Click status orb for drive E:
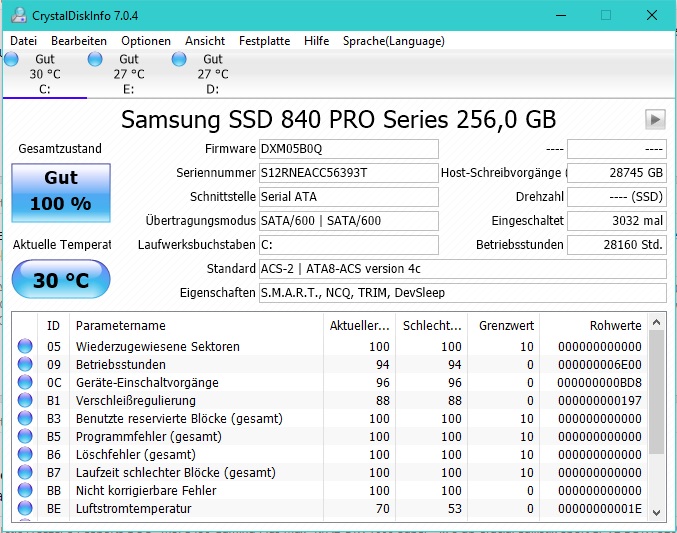 click(95, 59)
